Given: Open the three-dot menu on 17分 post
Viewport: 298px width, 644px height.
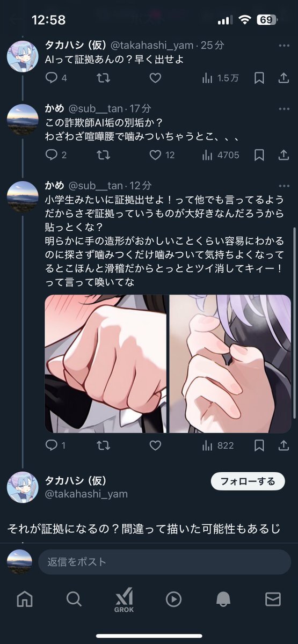Looking at the screenshot, I should click(x=284, y=109).
